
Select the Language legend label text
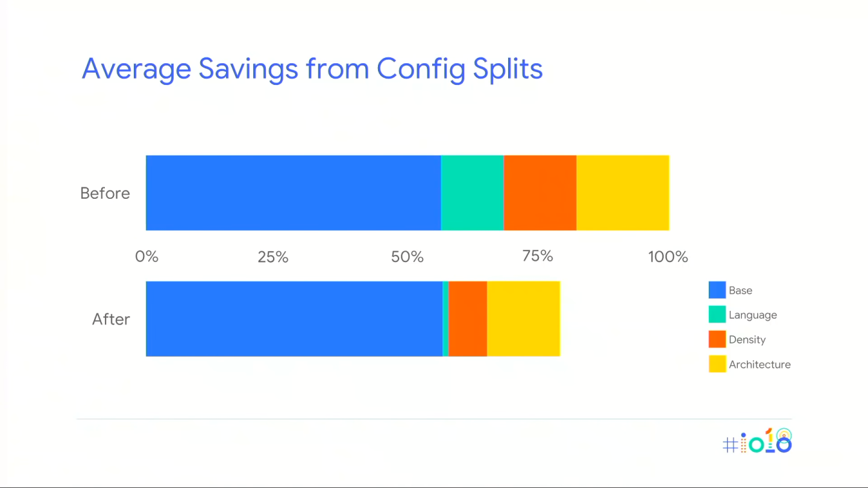752,315
